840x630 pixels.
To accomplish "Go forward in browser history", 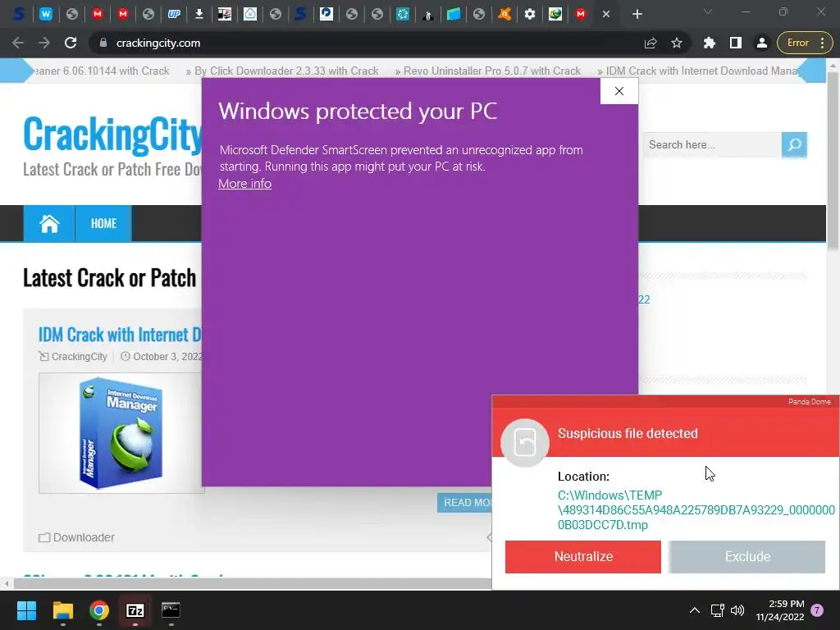I will pyautogui.click(x=44, y=43).
